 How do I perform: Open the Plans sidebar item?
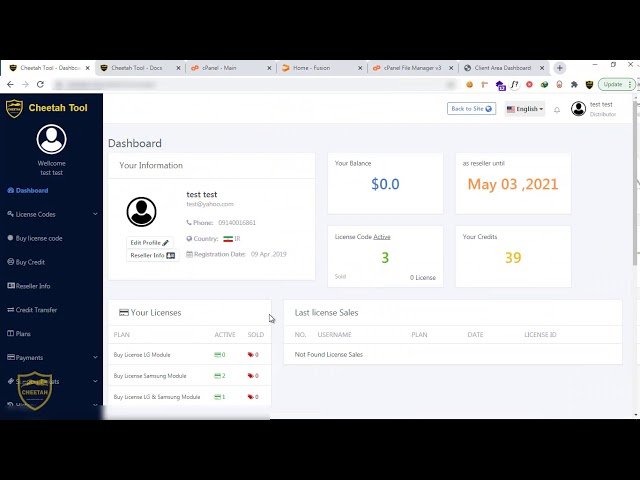[19, 334]
